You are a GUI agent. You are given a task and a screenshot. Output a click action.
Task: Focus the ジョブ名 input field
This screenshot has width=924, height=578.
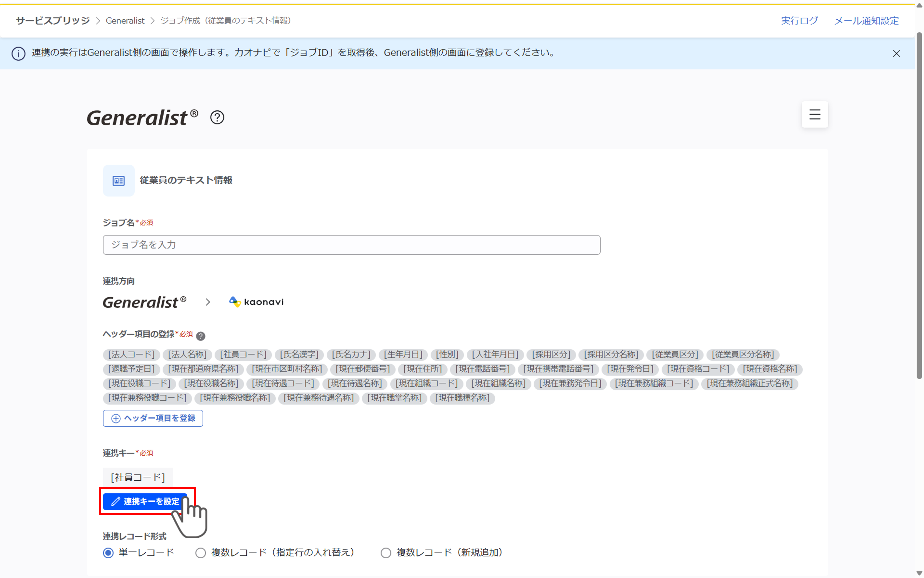click(352, 245)
